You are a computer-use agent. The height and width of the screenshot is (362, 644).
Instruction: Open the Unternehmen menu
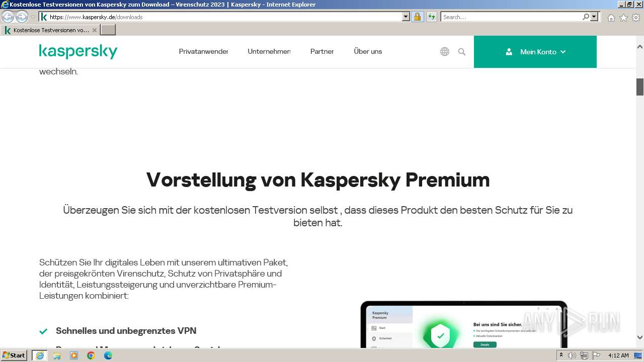coord(269,51)
